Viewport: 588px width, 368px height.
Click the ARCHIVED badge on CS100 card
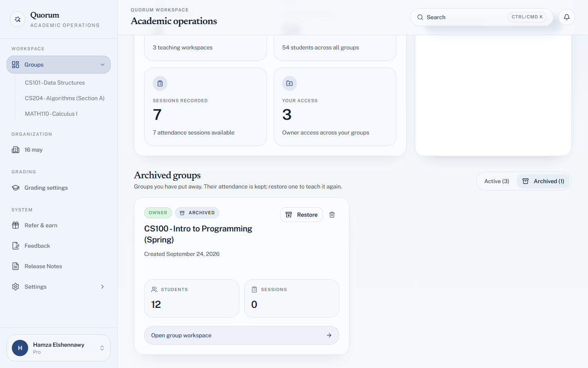[197, 213]
